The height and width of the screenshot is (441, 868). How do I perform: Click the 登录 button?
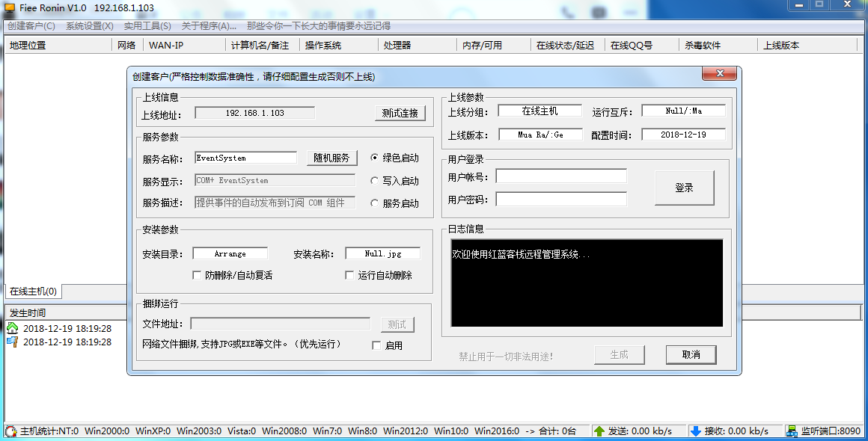[x=684, y=188]
